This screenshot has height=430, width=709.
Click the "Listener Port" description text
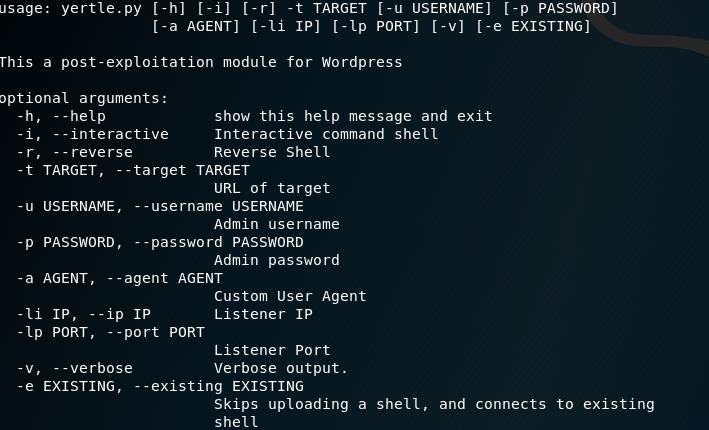pyautogui.click(x=272, y=350)
